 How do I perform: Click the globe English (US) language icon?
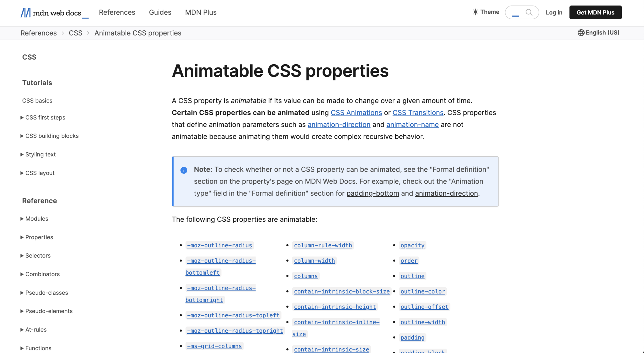click(x=581, y=33)
